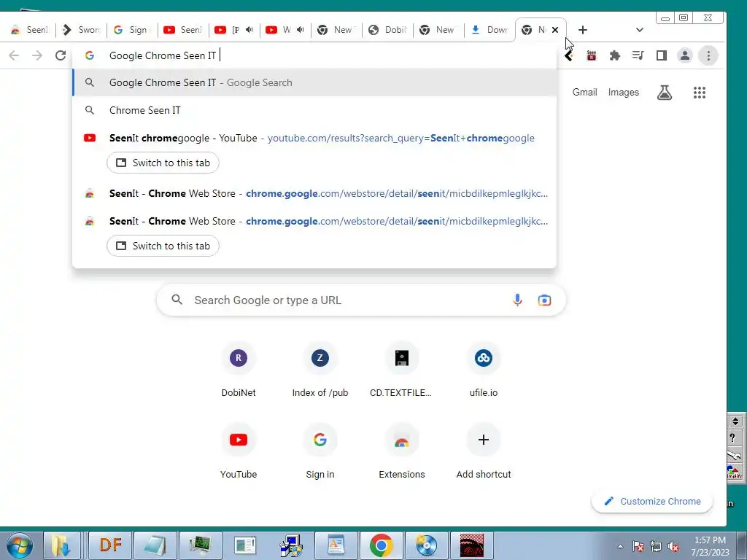Open the Action Center flag tray icon
This screenshot has width=747, height=560.
pos(638,547)
